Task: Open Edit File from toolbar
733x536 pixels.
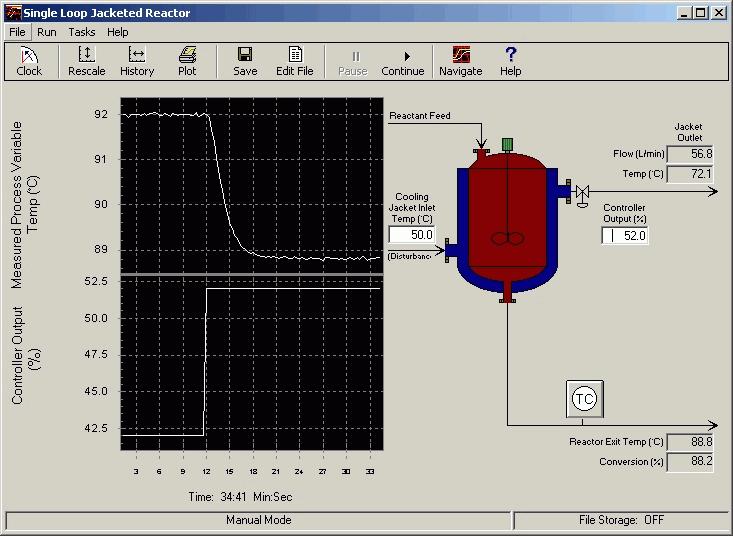Action: pos(295,61)
